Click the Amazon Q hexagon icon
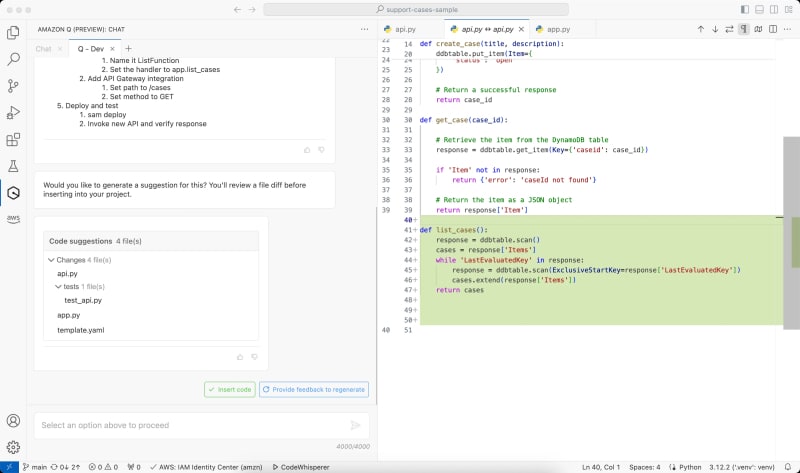Viewport: 800px width, 473px height. pos(13,193)
